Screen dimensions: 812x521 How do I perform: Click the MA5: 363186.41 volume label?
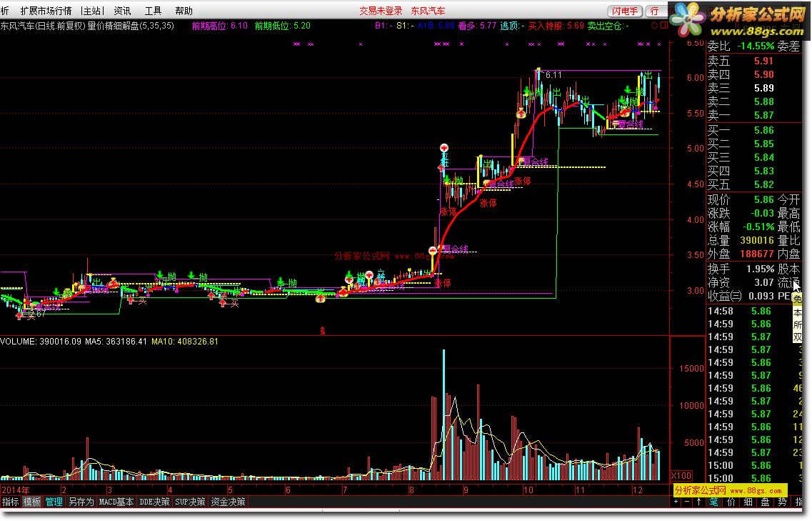116,342
